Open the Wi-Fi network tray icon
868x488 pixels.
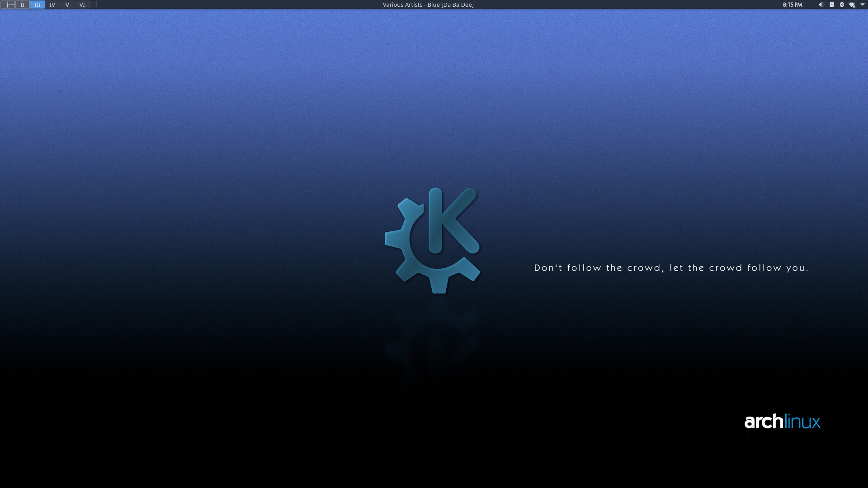point(852,5)
